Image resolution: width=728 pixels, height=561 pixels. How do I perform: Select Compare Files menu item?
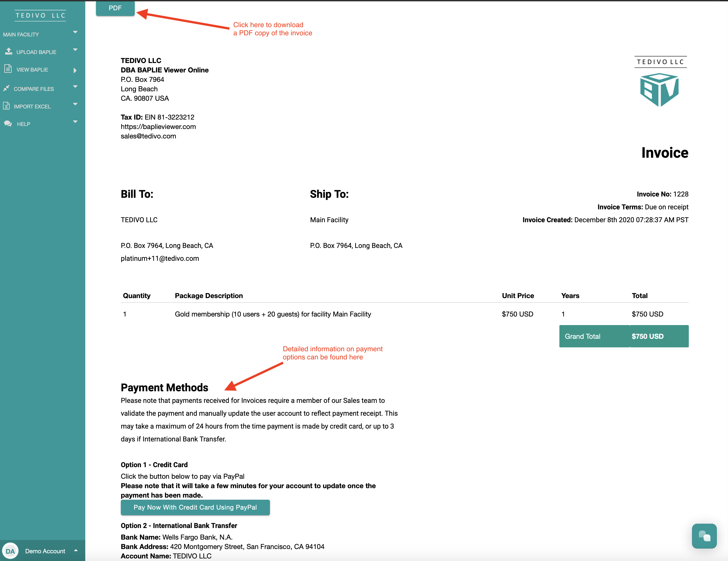point(34,89)
